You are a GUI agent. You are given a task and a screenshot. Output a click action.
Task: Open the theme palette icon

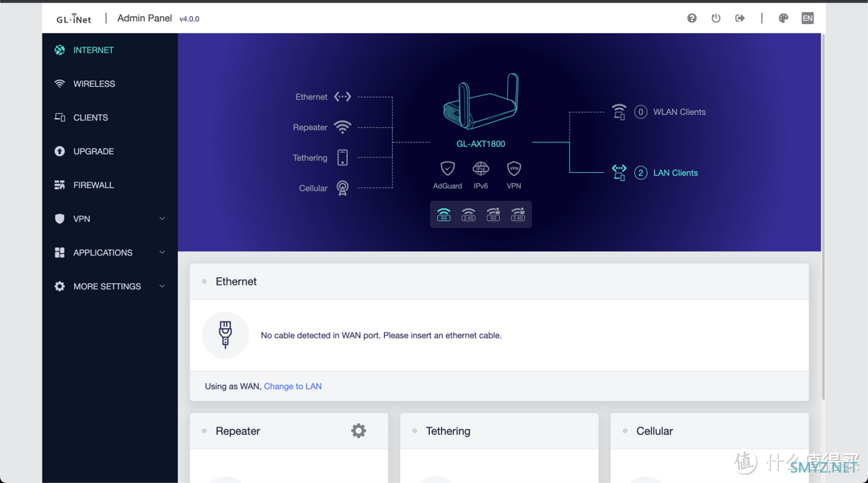[x=783, y=18]
